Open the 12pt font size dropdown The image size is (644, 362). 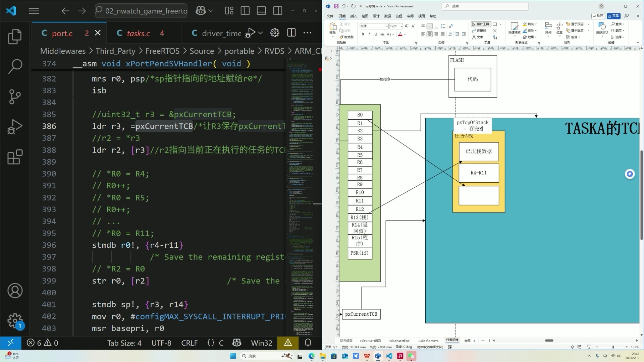[x=401, y=26]
